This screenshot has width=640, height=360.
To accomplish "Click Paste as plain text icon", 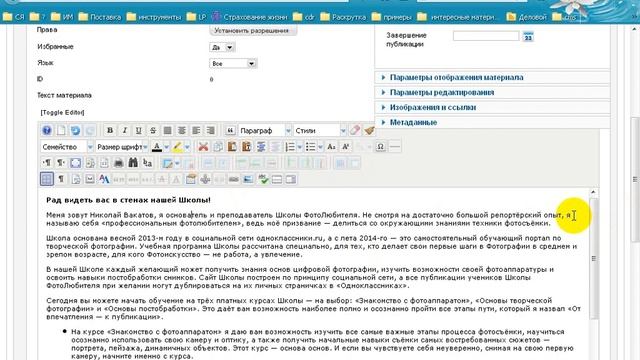I will [x=246, y=147].
